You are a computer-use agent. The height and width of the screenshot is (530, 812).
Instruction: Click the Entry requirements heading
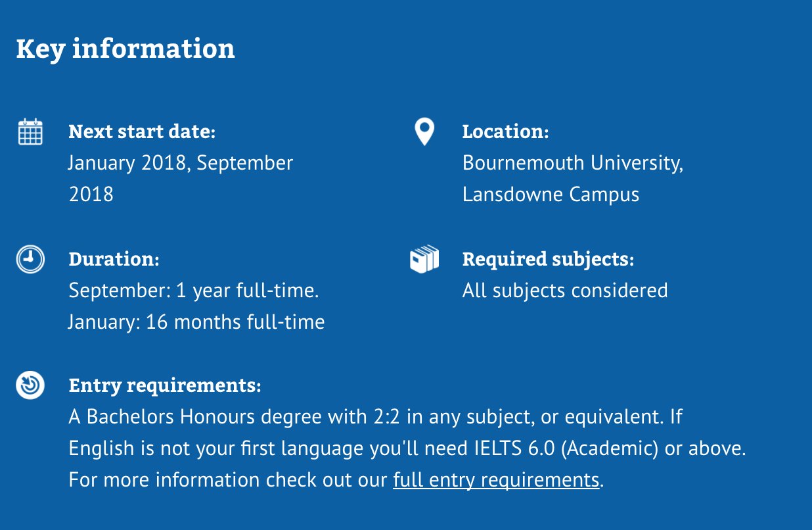(165, 385)
